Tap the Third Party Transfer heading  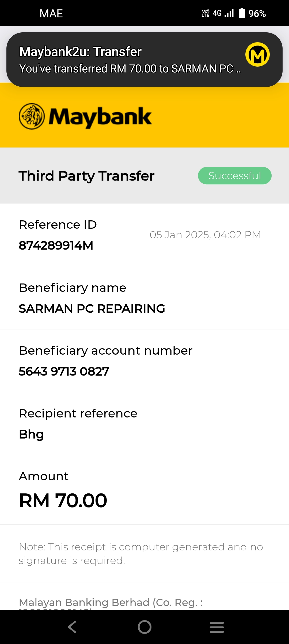coord(86,176)
